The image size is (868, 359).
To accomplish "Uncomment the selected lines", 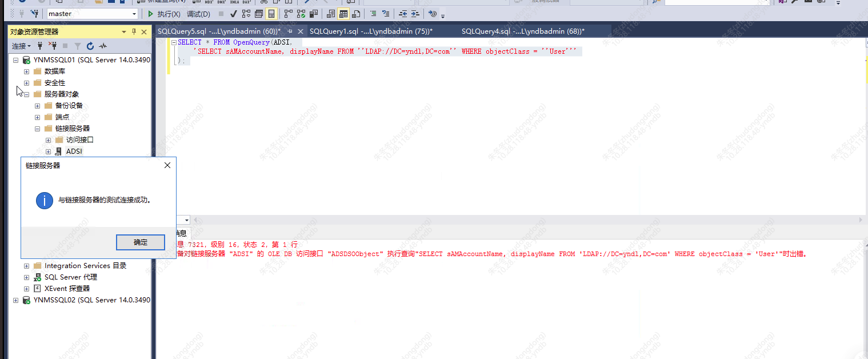I will [386, 14].
